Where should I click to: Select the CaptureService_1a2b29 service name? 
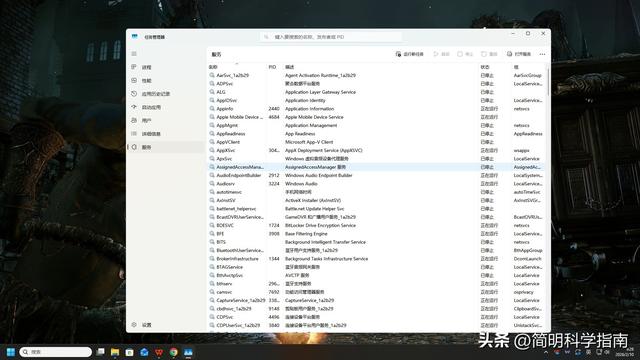pos(241,300)
